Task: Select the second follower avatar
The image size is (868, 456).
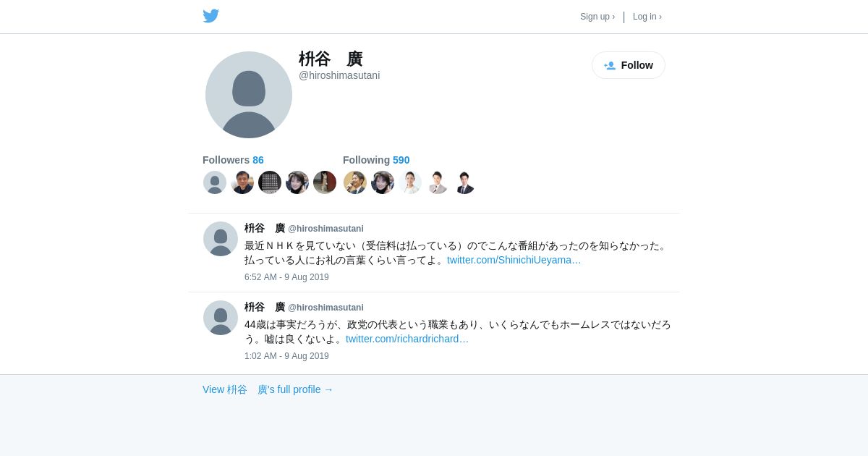Action: pyautogui.click(x=242, y=182)
